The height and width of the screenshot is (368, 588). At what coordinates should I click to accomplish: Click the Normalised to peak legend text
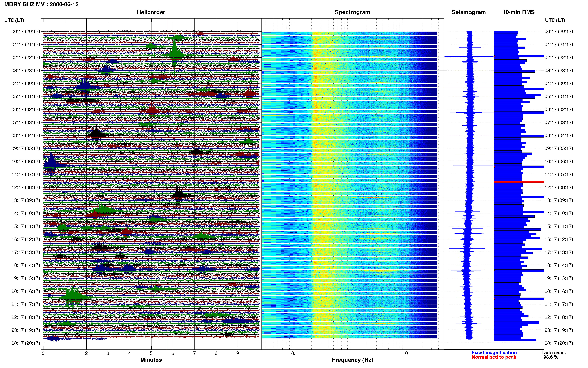point(494,357)
